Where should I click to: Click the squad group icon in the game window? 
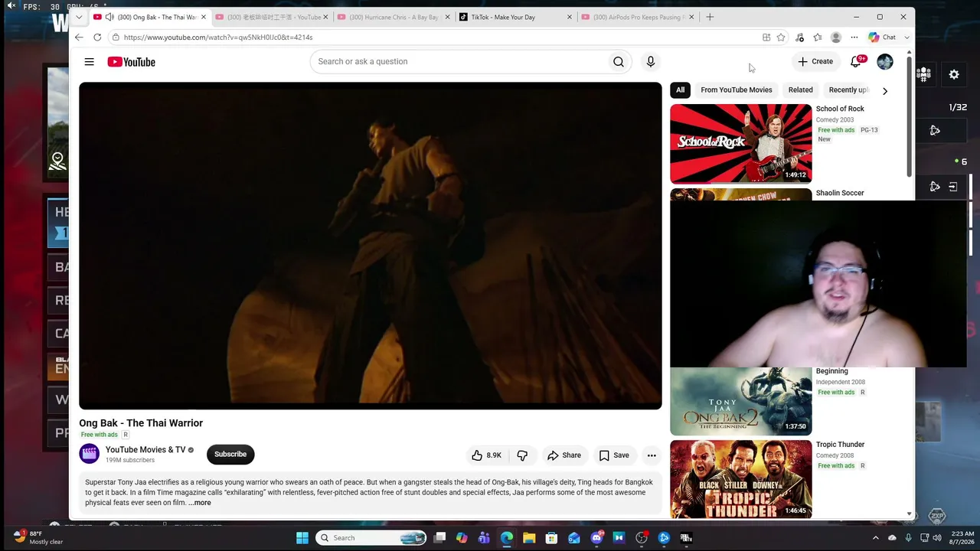(x=924, y=74)
